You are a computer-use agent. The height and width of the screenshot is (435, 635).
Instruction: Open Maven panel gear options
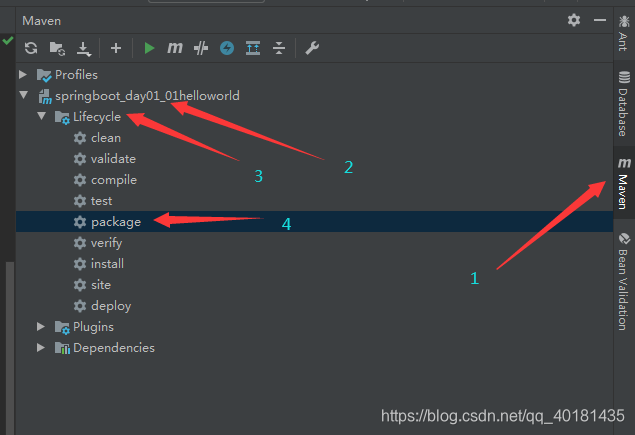(x=574, y=20)
